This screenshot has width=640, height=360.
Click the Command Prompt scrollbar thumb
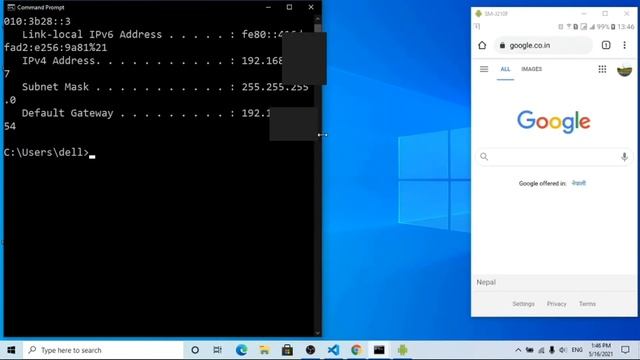[x=318, y=29]
